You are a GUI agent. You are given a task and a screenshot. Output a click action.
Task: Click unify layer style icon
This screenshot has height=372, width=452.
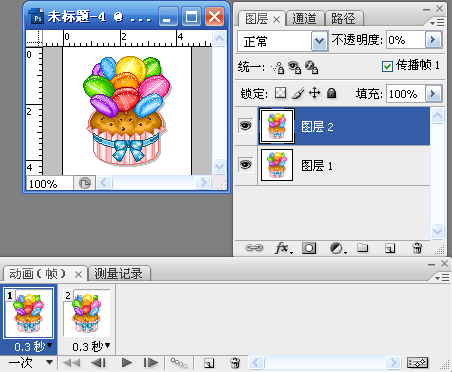[312, 67]
